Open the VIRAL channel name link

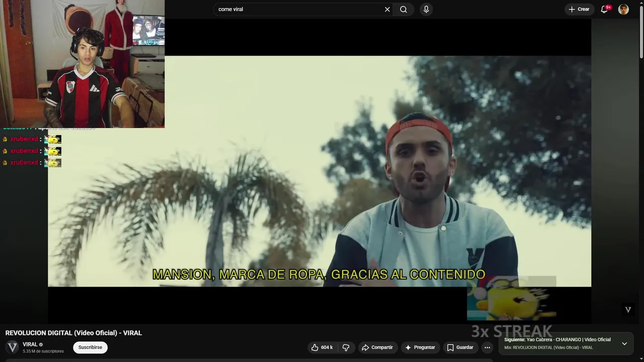(30, 344)
